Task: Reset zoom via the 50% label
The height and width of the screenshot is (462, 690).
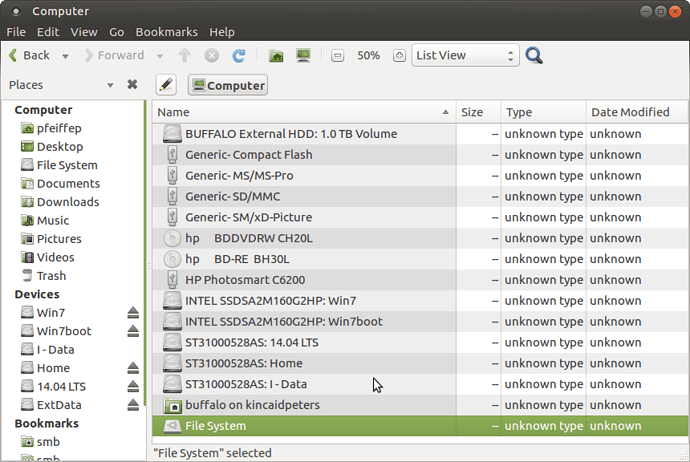Action: click(368, 55)
